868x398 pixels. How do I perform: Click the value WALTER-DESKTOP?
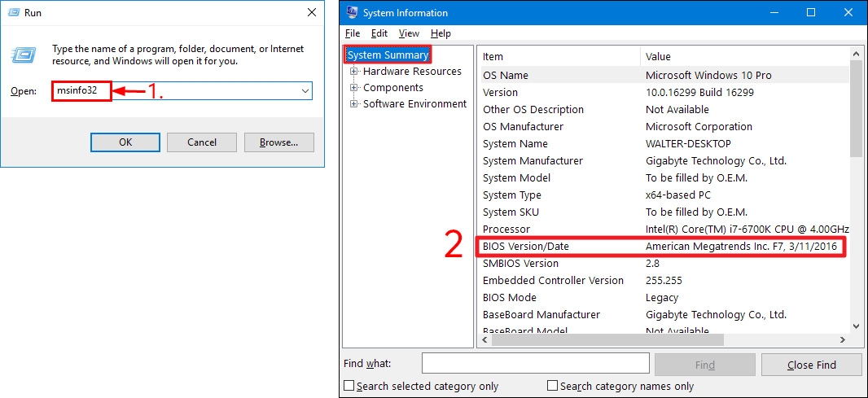coord(688,144)
